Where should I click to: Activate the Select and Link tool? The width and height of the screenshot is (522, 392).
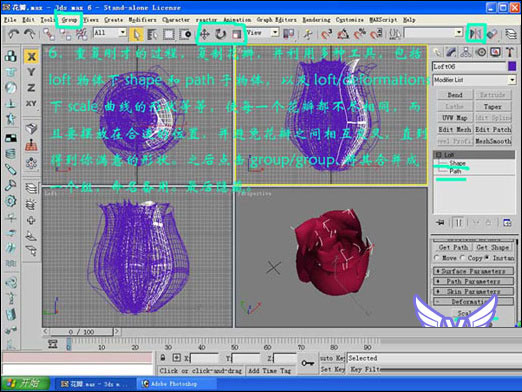49,34
